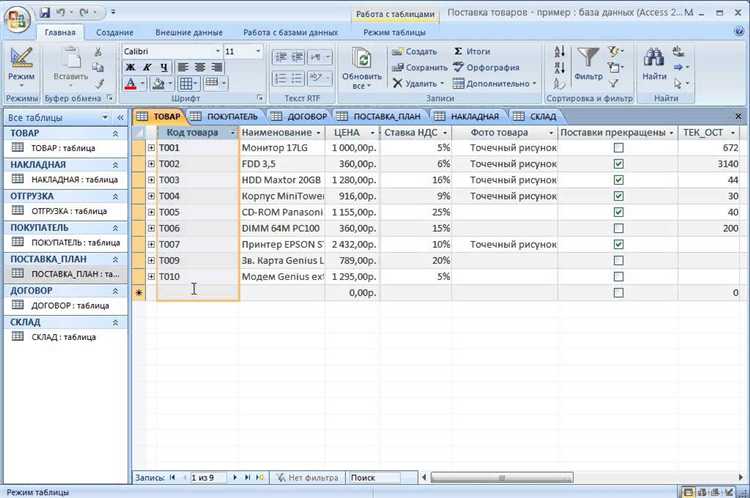Check Поставки прекращены for Монитор 17LG

tap(618, 148)
